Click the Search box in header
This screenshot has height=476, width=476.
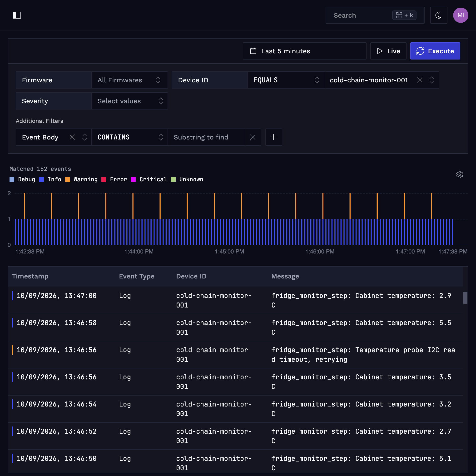click(375, 15)
